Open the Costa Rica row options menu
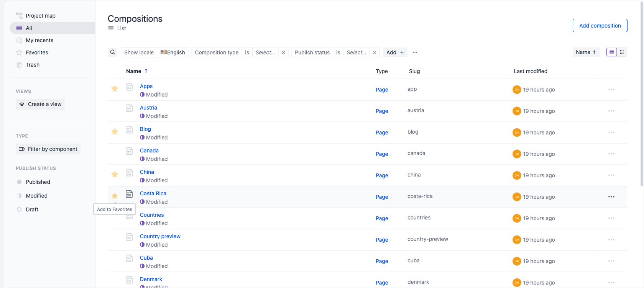The height and width of the screenshot is (288, 644). click(x=611, y=197)
